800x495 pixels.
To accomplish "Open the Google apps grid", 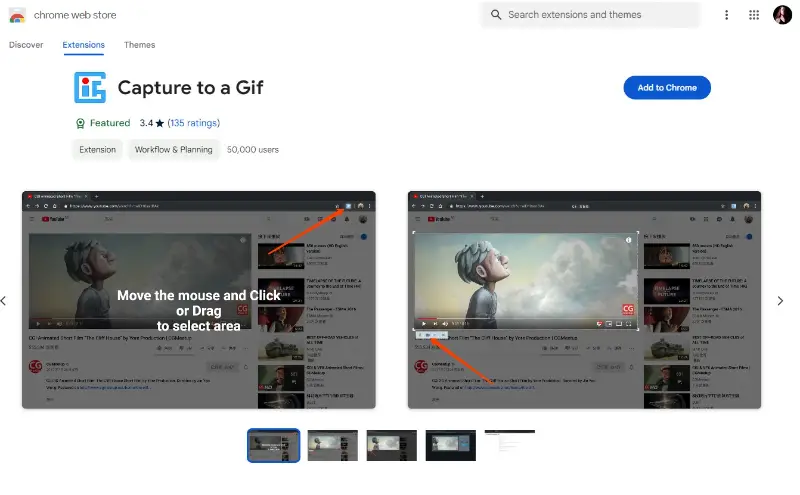I will (x=754, y=15).
